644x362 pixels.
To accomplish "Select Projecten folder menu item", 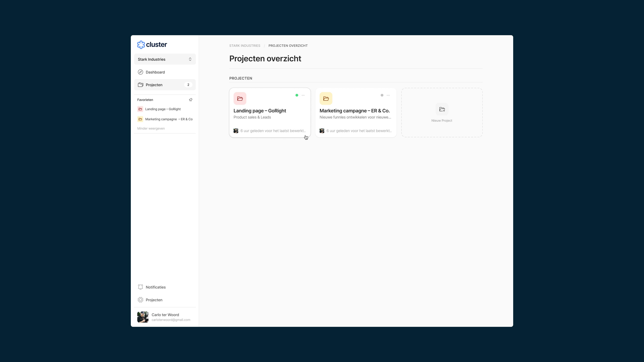I will (165, 85).
